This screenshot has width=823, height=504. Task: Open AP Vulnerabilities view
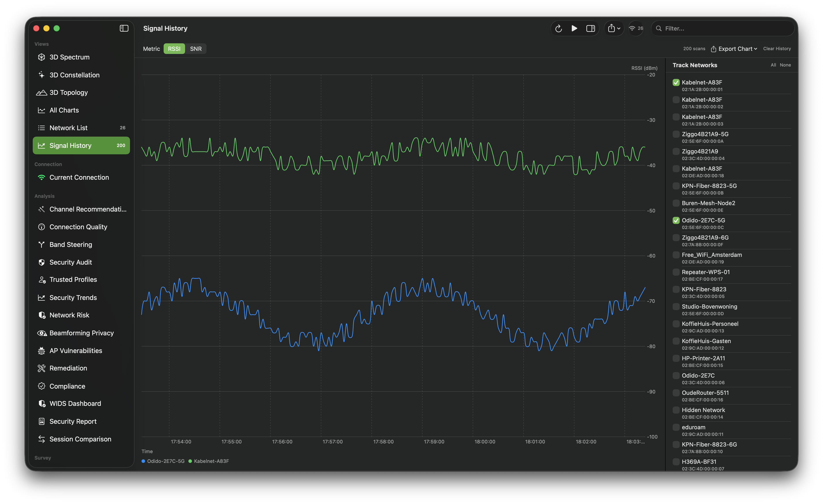[81, 351]
